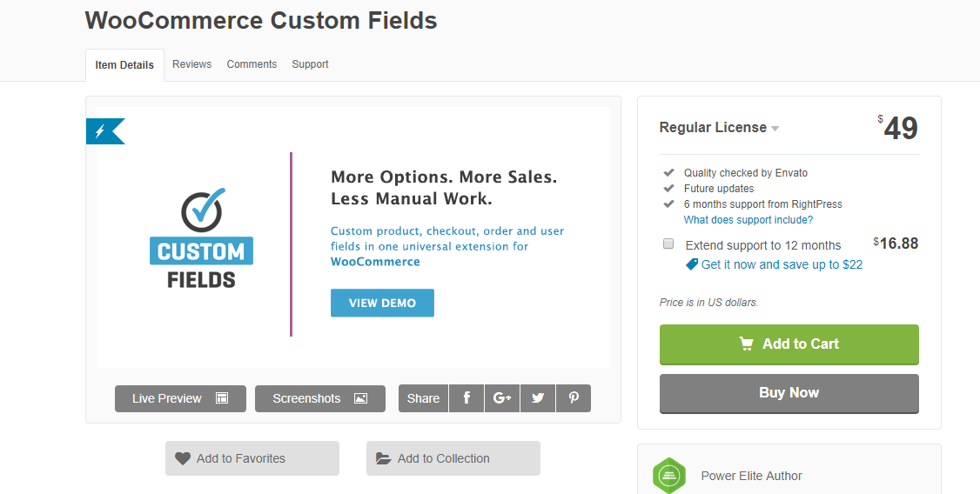Click the Buy Now button
This screenshot has height=494, width=980.
(789, 393)
